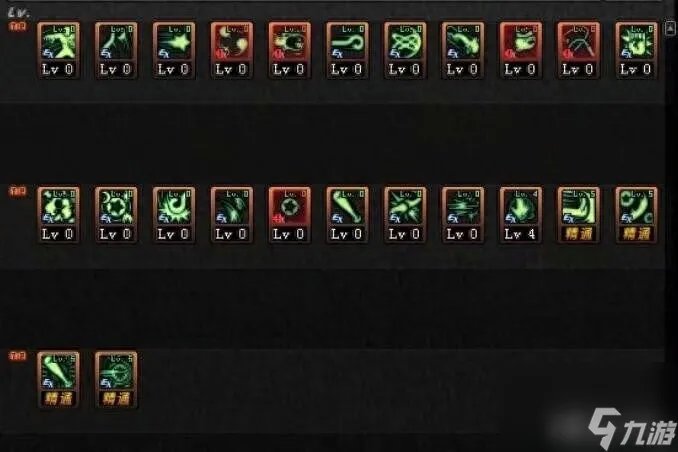This screenshot has width=678, height=452.
Task: Choose the Lv 0 club skill in middle row
Action: pyautogui.click(x=347, y=215)
